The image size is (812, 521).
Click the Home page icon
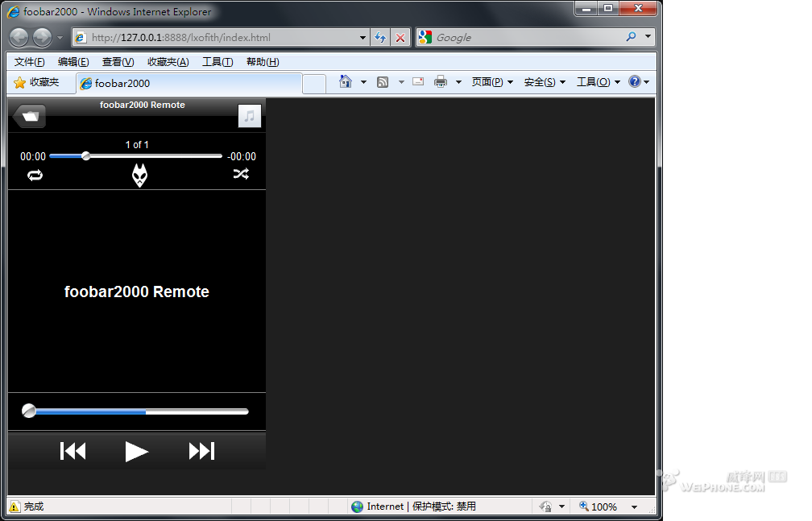coord(346,82)
